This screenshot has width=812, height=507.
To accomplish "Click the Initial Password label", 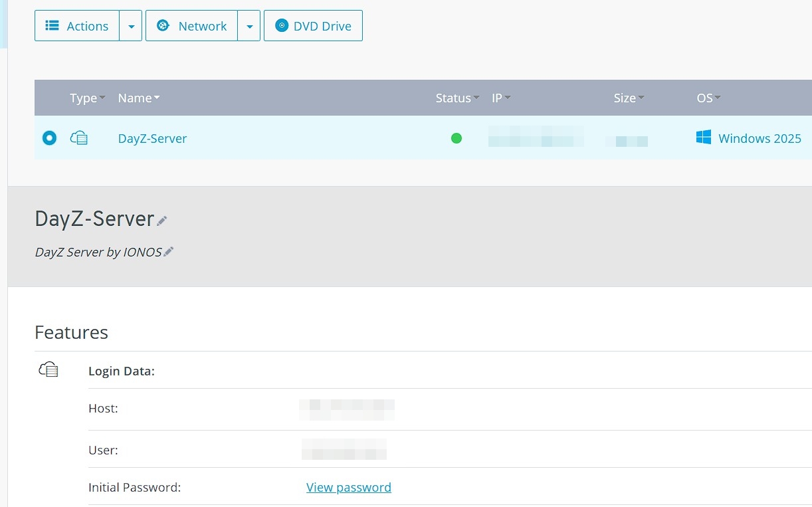I will pos(135,487).
